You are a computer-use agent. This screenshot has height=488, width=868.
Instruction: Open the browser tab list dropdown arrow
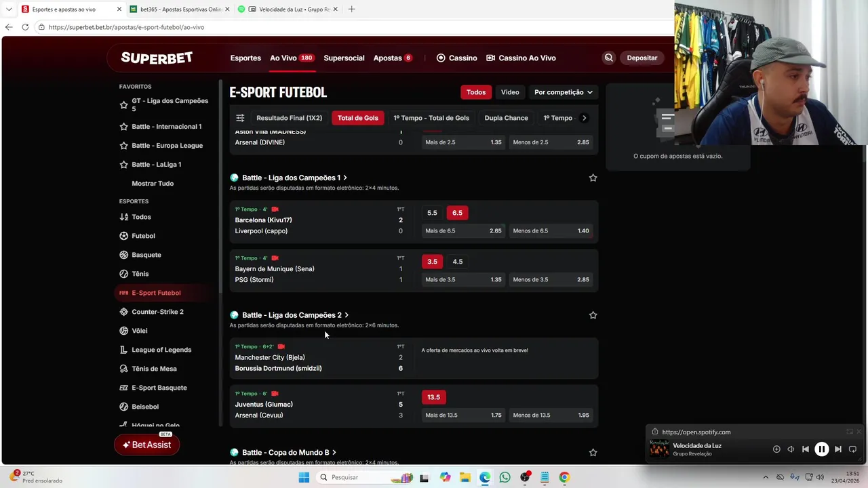tap(9, 9)
